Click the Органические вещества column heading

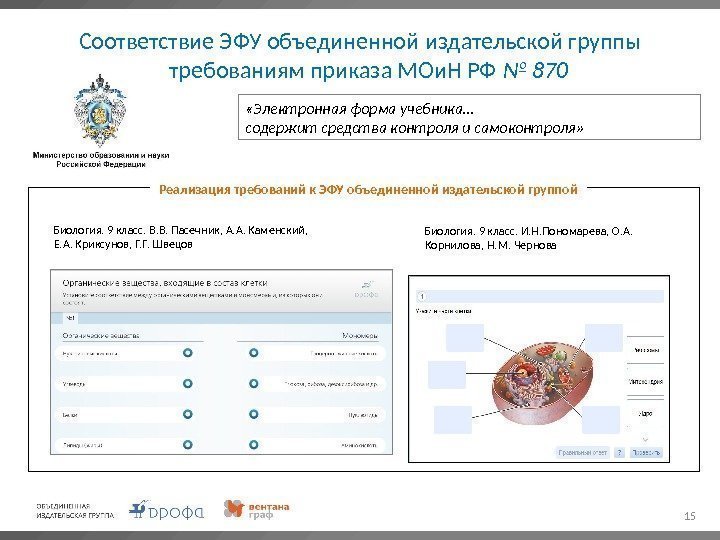101,336
